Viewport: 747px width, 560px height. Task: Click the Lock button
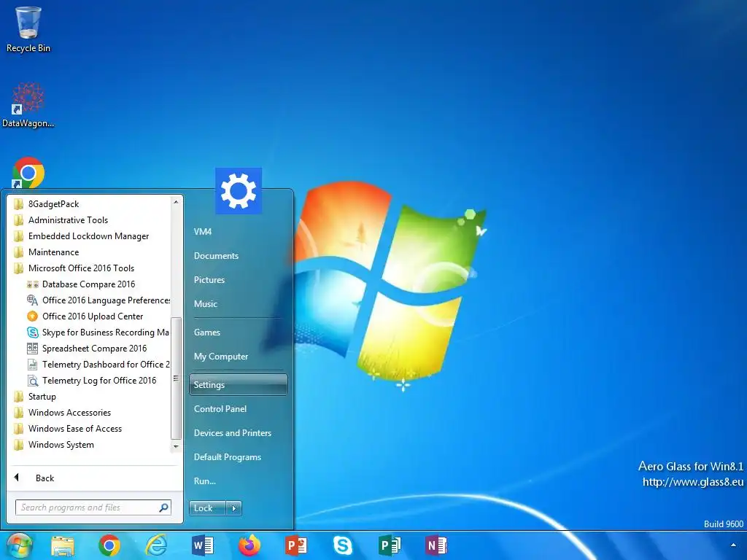207,508
